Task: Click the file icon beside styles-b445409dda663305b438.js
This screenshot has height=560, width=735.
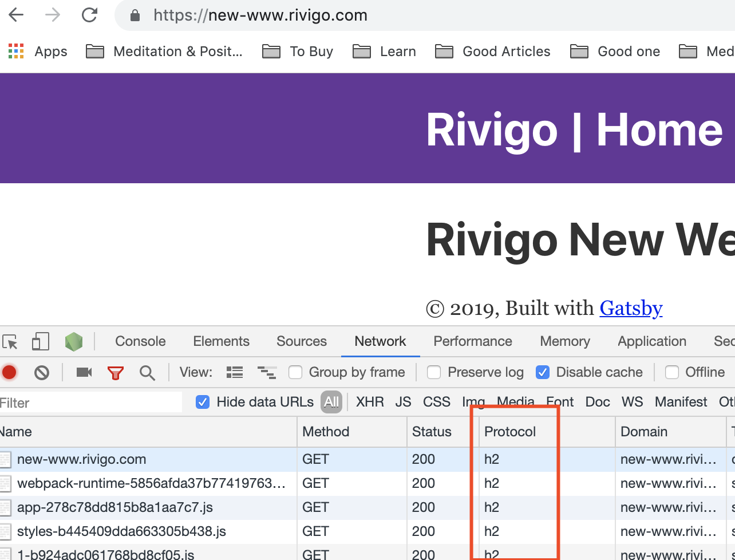Action: coord(6,531)
